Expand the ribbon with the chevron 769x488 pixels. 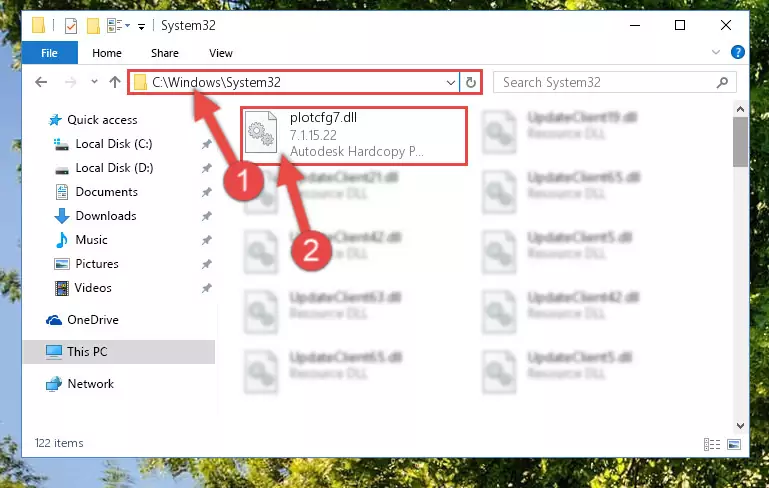click(x=716, y=52)
